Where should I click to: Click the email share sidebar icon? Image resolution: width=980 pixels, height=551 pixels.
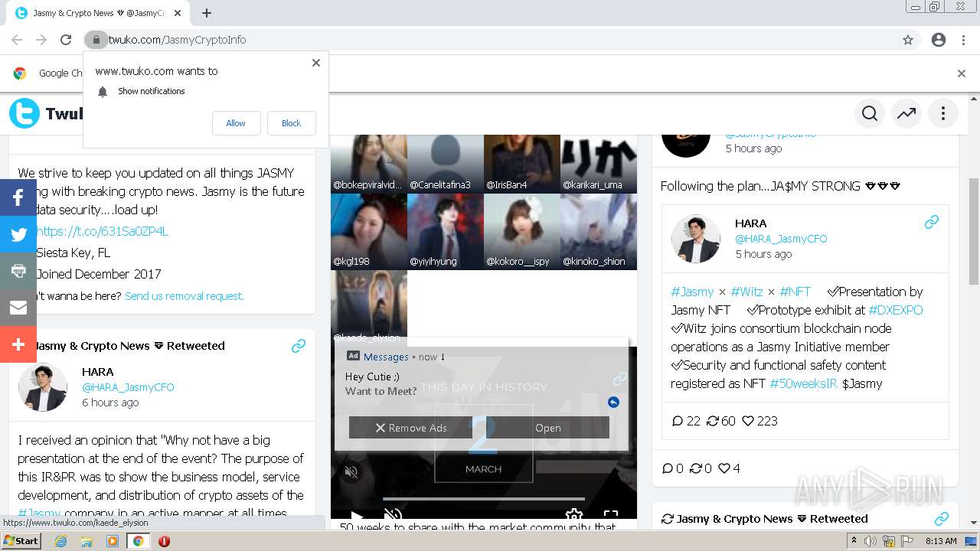[x=18, y=308]
